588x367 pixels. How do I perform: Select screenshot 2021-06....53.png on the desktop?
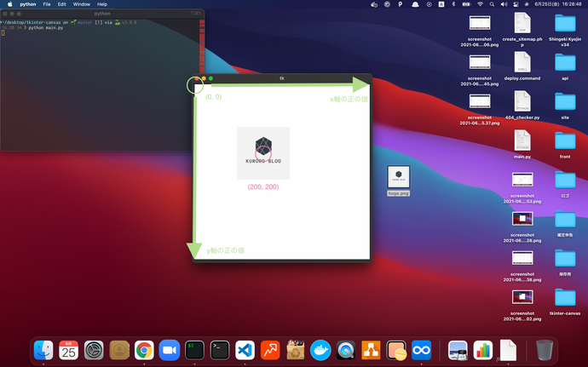522,187
